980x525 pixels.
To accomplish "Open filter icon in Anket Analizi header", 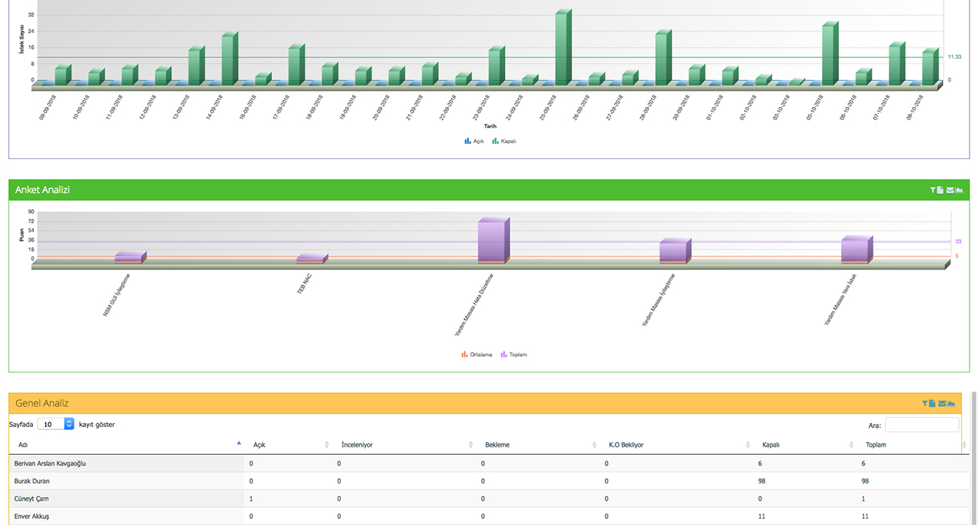I will coord(933,191).
